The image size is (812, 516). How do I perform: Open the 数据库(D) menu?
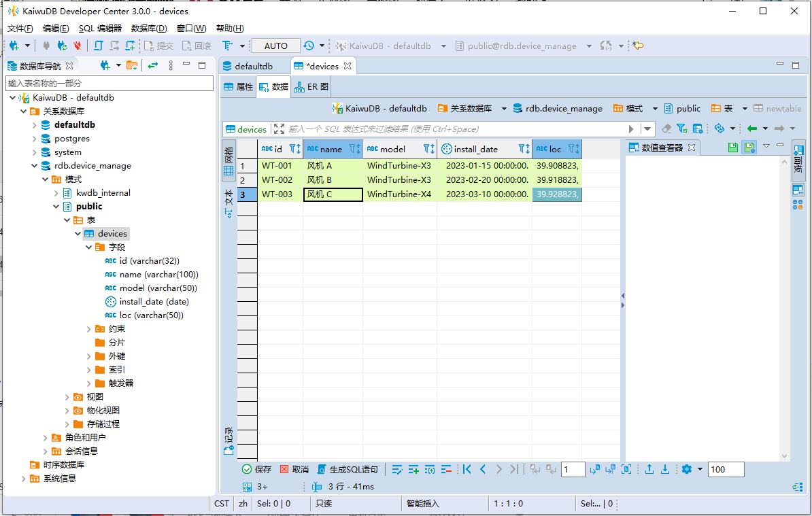point(149,29)
